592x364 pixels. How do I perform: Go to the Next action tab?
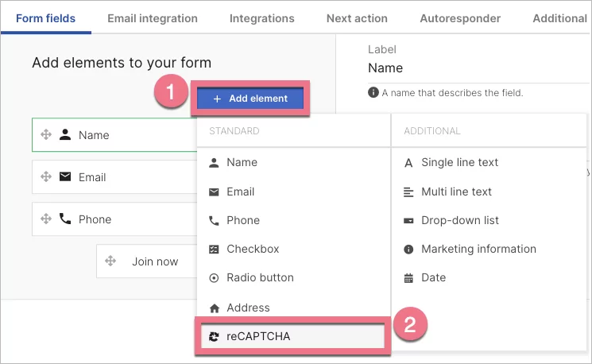click(x=357, y=18)
